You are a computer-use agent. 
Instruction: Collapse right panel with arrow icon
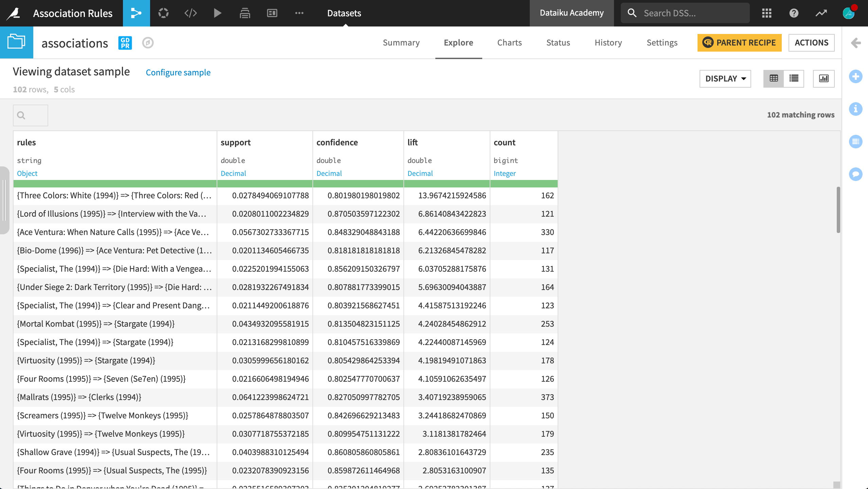[x=856, y=43]
